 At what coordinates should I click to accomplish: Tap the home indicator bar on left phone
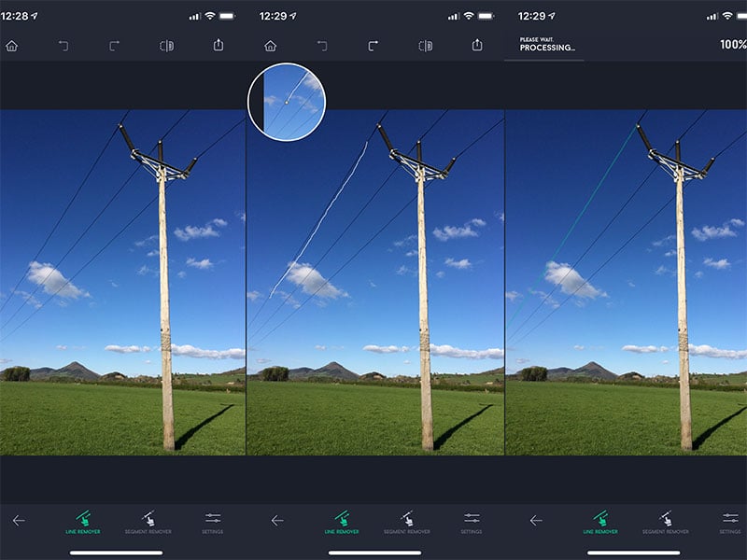[116, 553]
